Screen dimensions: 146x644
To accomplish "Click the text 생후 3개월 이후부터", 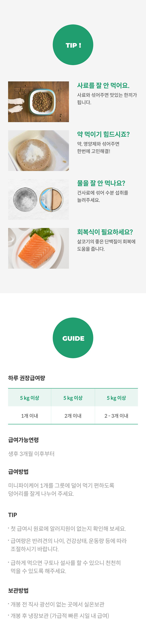I will point(31,454).
